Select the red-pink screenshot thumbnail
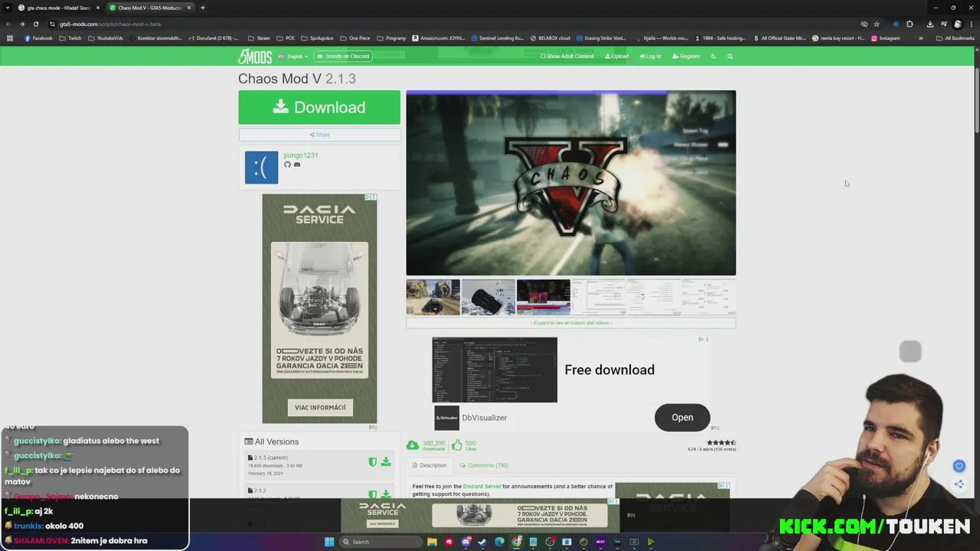This screenshot has width=980, height=551. coord(544,298)
